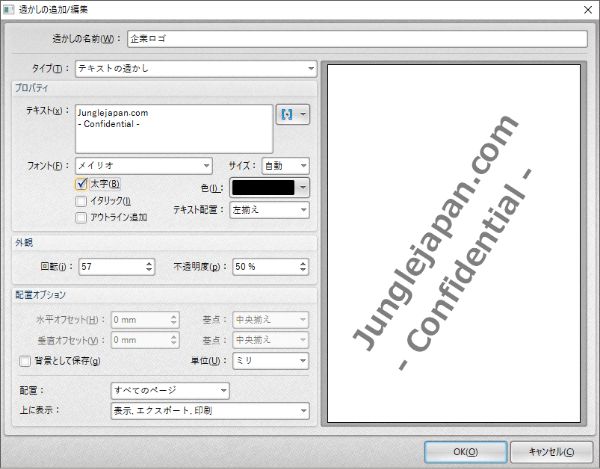Decrease 不透明度 opacity with down arrow

(303, 270)
